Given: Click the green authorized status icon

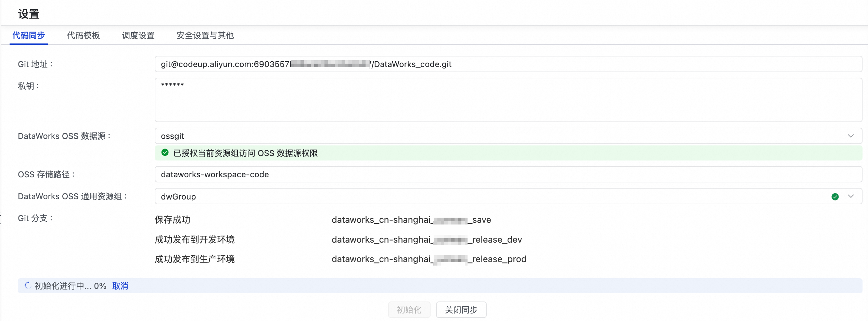Looking at the screenshot, I should (165, 153).
